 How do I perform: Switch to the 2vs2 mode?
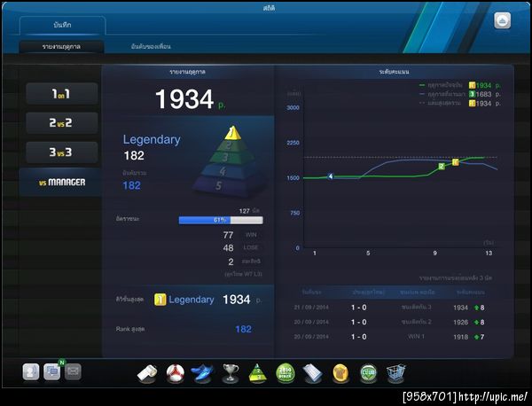pyautogui.click(x=62, y=123)
